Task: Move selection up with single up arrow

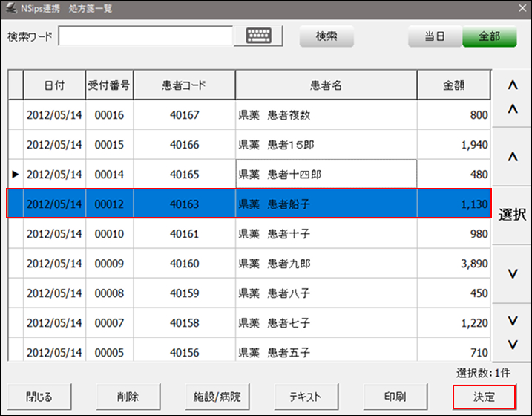Action: (x=512, y=157)
